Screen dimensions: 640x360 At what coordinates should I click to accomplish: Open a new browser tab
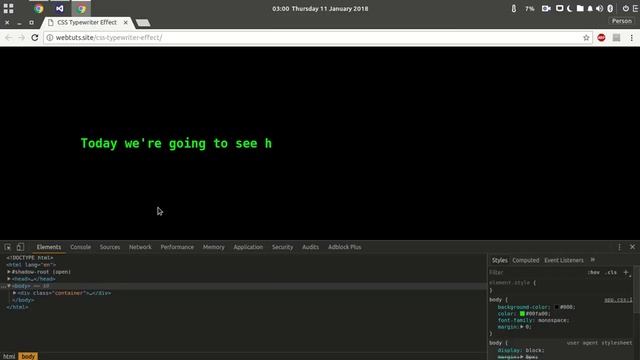(x=143, y=23)
